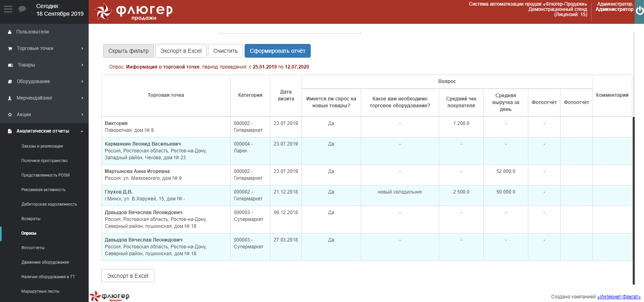Open the Фотоотчеты report item
The width and height of the screenshot is (644, 302).
[x=33, y=248]
